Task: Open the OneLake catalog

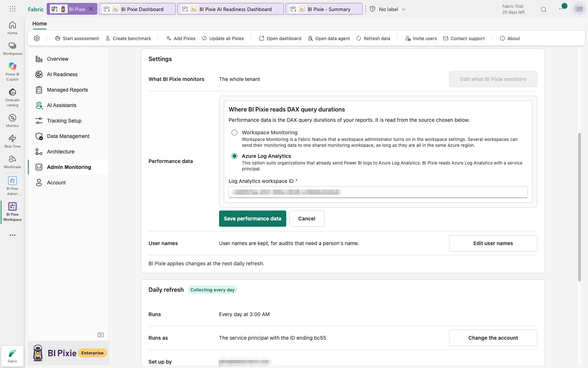Action: (12, 97)
